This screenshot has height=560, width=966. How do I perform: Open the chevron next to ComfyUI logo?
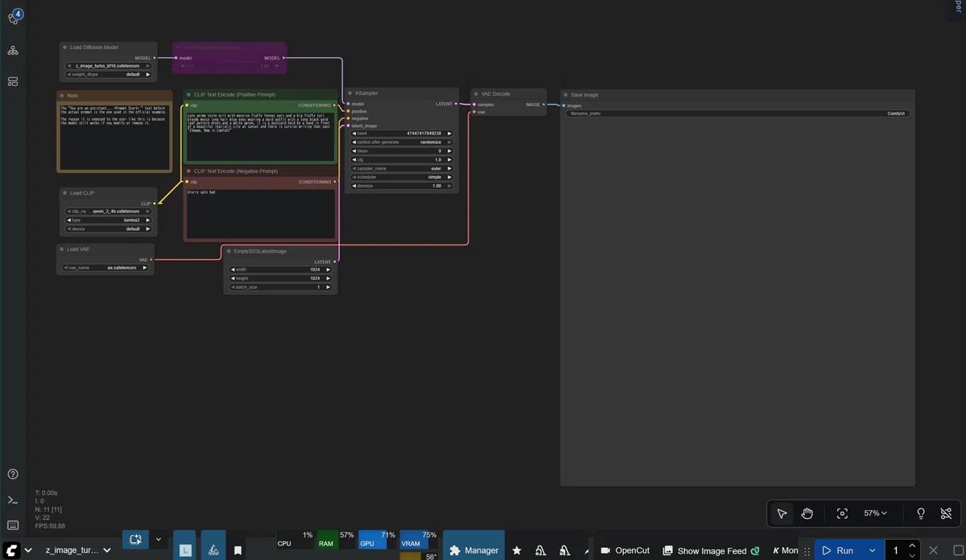[x=28, y=550]
